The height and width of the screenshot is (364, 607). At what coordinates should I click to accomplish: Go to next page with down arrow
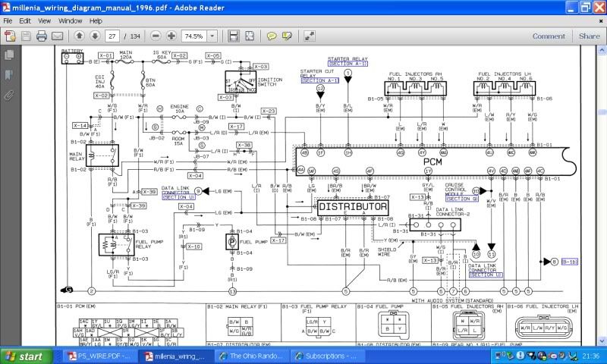[96, 36]
